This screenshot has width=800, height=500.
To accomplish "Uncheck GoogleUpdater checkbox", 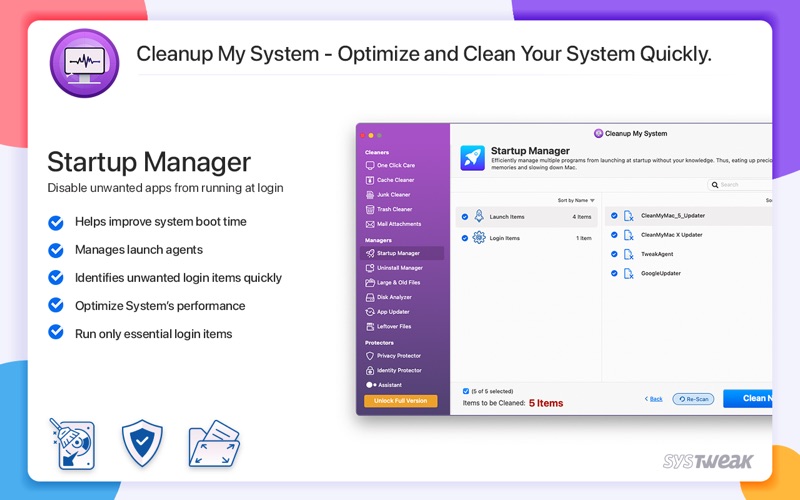I will [x=614, y=273].
